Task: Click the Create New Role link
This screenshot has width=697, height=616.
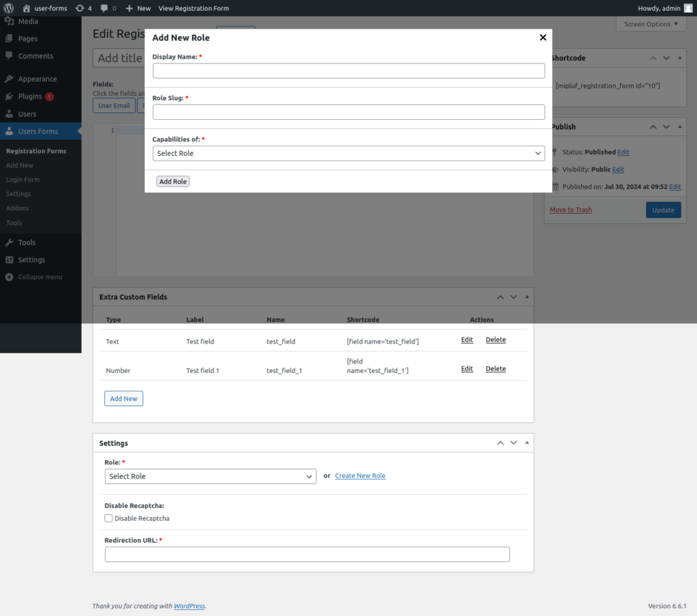Action: (360, 476)
